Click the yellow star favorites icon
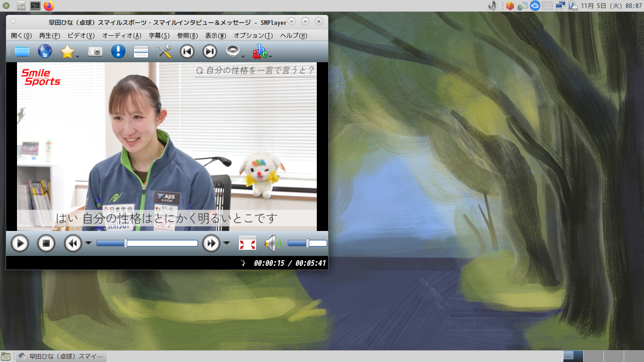The width and height of the screenshot is (644, 362). pyautogui.click(x=67, y=51)
